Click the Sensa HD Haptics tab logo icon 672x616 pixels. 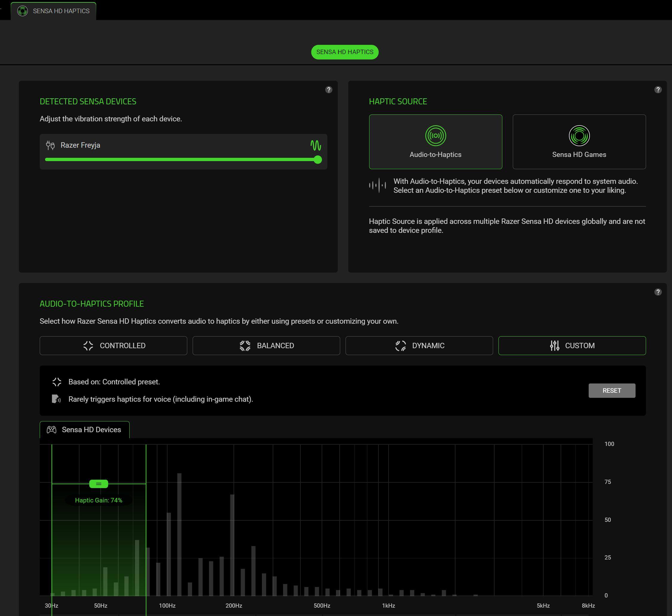pos(22,11)
